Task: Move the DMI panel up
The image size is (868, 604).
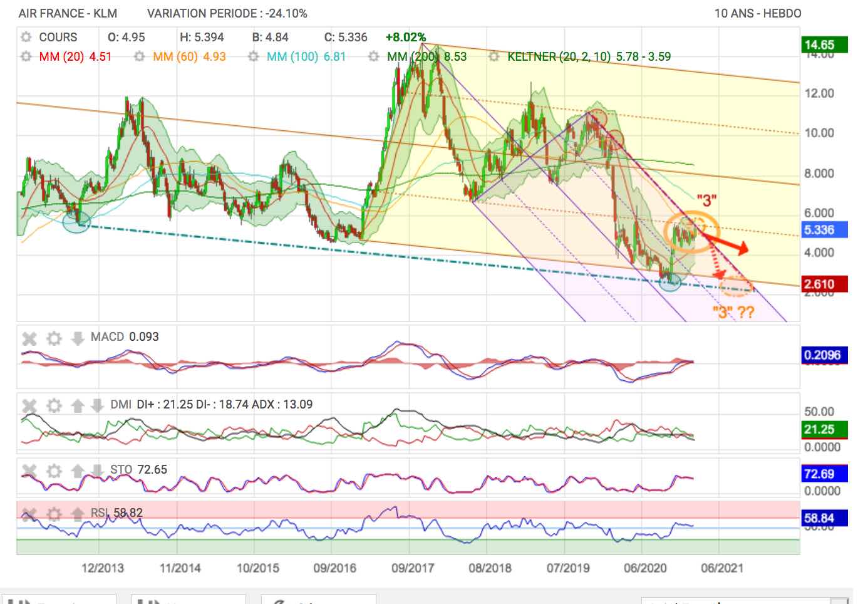Action: click(x=77, y=405)
